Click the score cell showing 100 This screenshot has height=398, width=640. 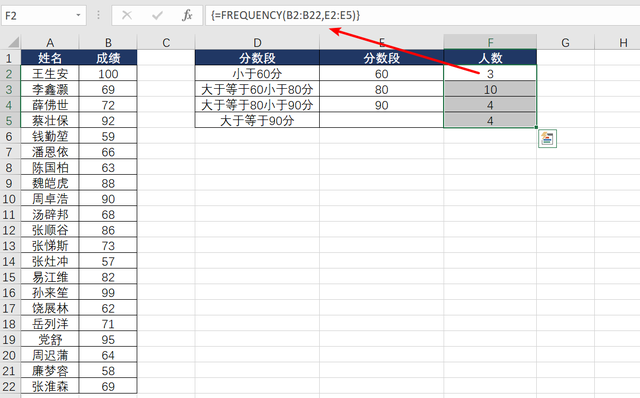[108, 73]
